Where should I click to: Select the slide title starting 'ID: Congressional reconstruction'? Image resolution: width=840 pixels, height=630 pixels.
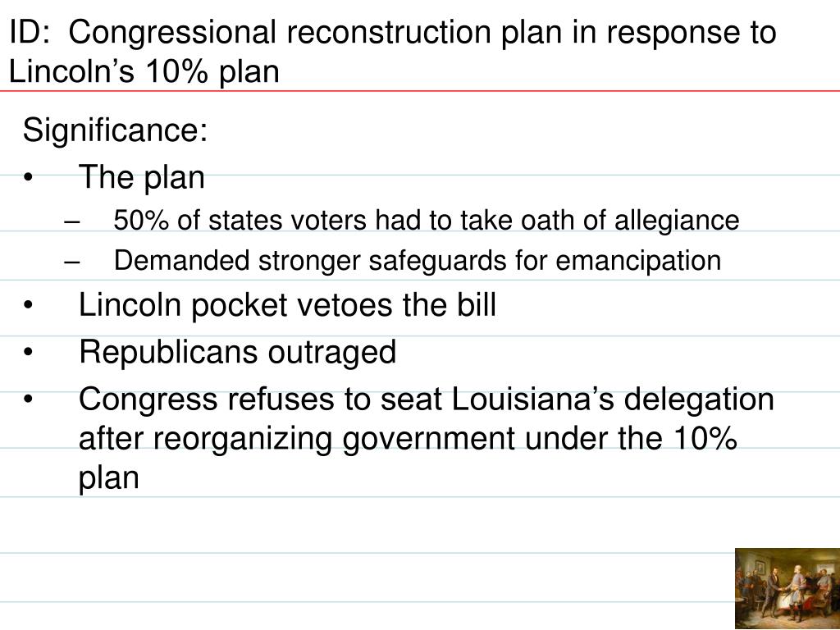(x=393, y=52)
